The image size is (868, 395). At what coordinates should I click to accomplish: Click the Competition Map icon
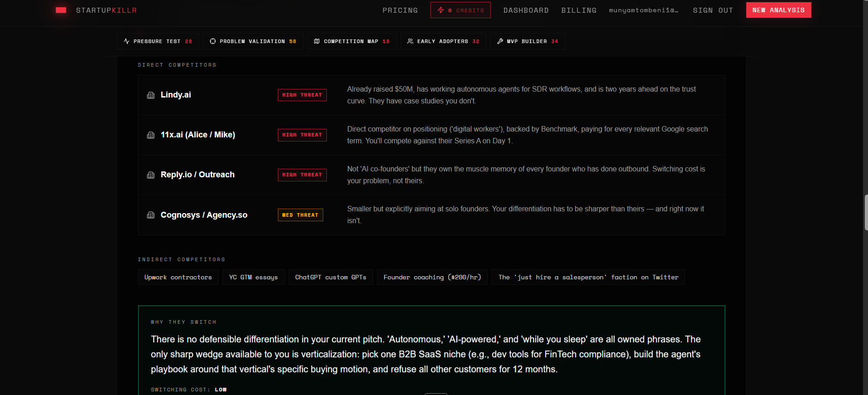pyautogui.click(x=317, y=41)
